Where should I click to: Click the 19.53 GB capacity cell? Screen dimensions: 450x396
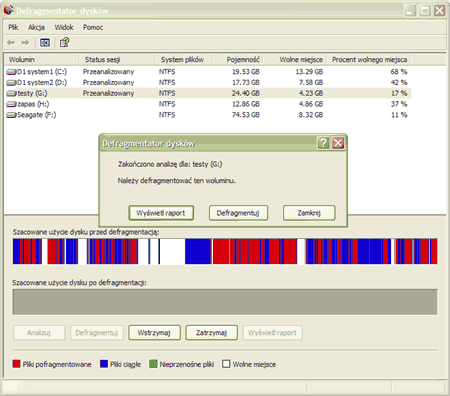pos(246,72)
